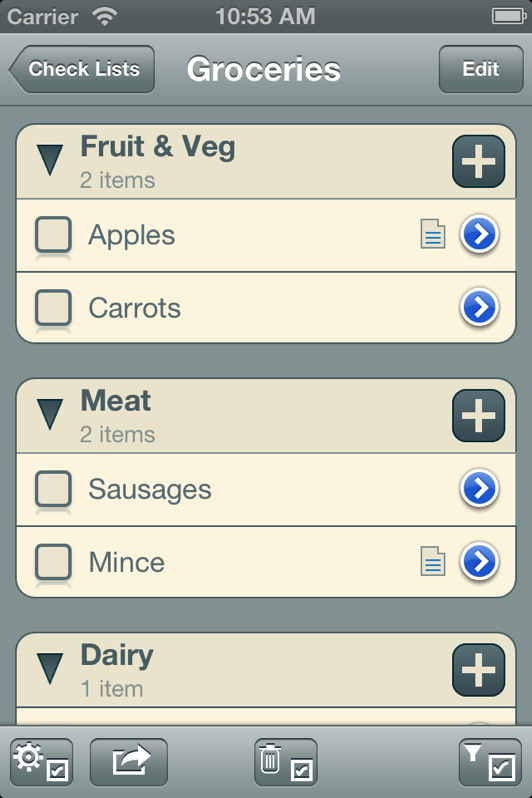
Task: Add an item to Dairy section
Action: pos(478,669)
